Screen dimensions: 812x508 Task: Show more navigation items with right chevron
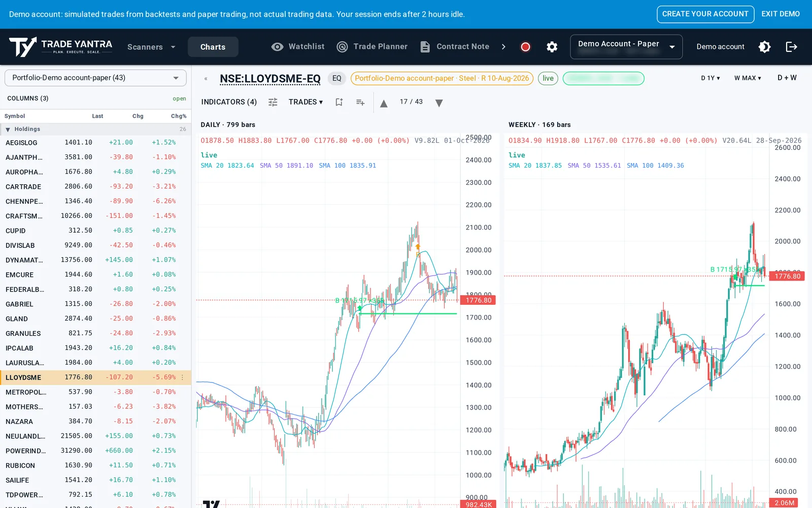pos(503,47)
